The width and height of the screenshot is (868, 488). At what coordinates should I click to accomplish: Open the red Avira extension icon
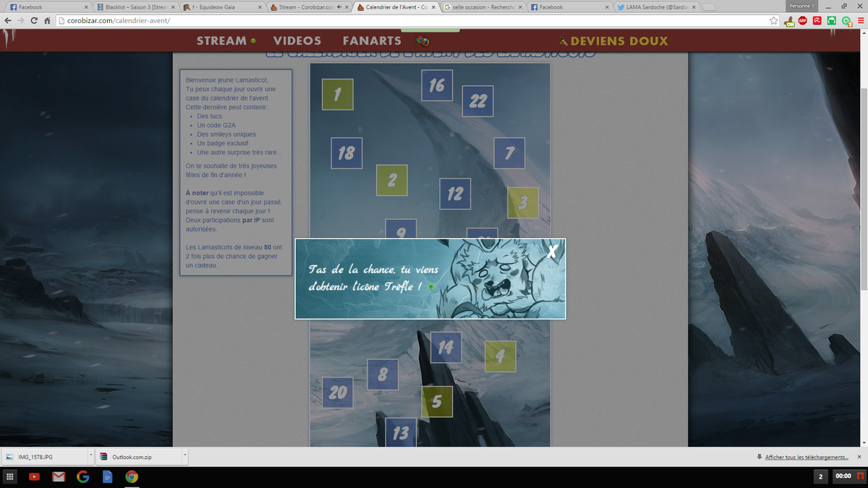[817, 20]
